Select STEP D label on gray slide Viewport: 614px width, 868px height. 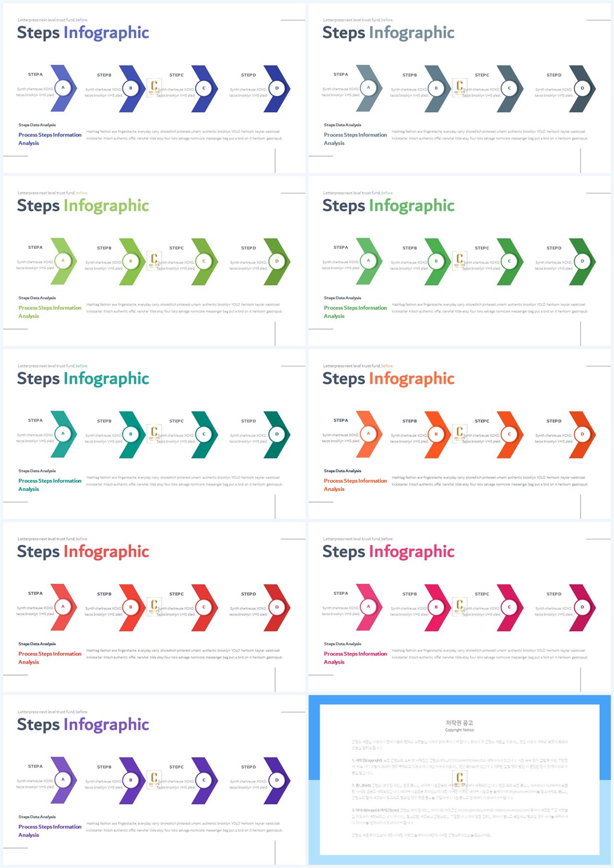tap(554, 75)
